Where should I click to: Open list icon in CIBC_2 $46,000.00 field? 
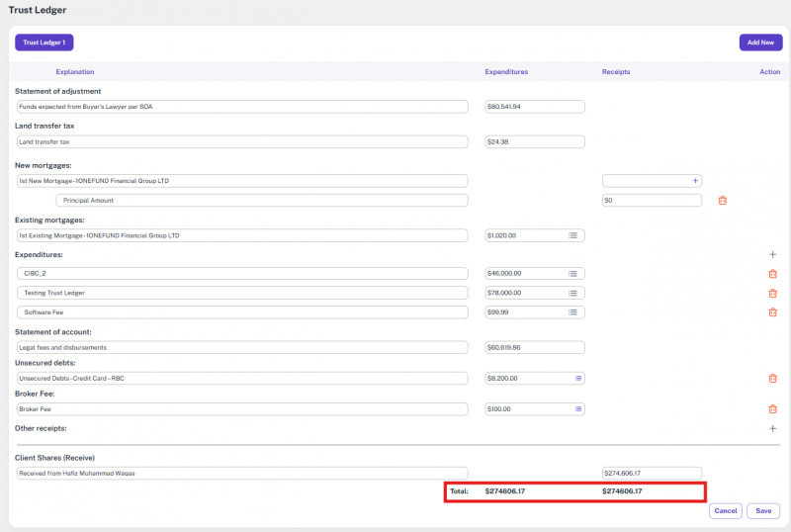click(572, 274)
